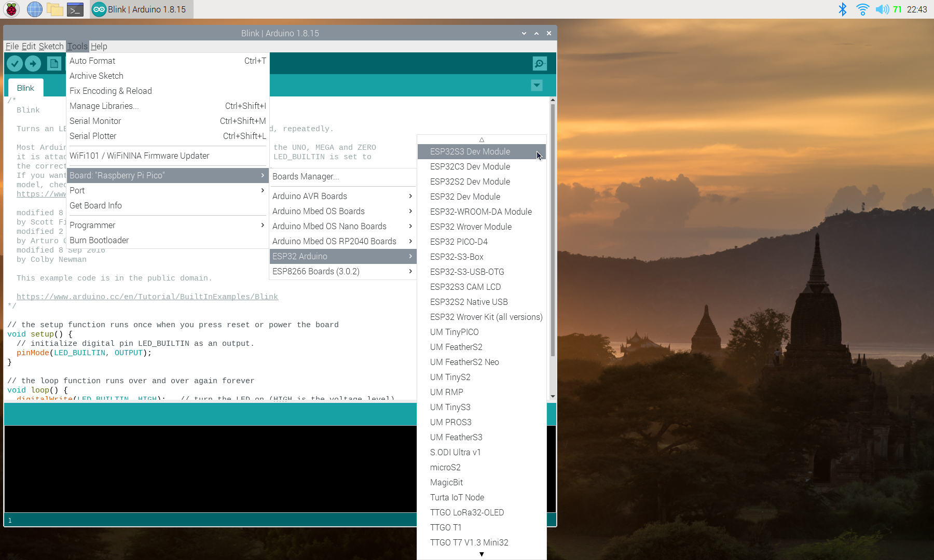Click the clock showing 22:43
Viewport: 934px width, 560px height.
tap(917, 9)
